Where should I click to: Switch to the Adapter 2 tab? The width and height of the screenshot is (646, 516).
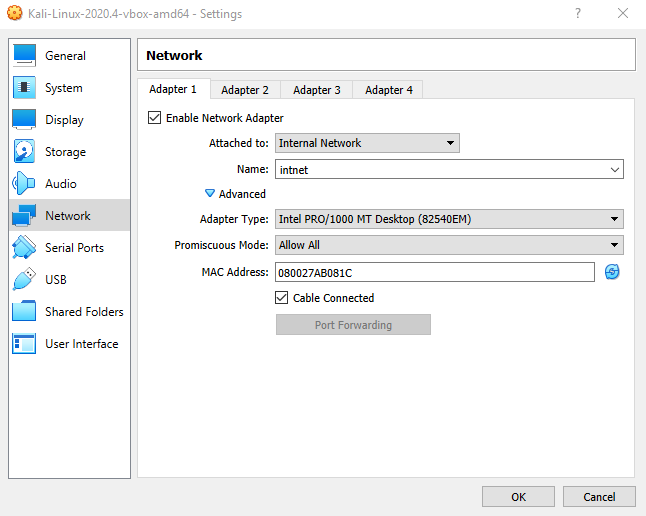tap(245, 90)
